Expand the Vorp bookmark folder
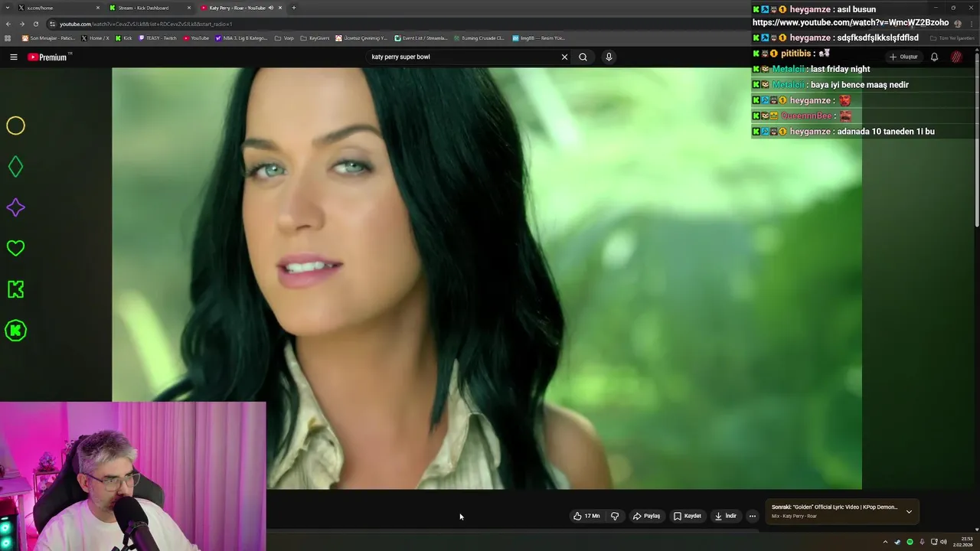Image resolution: width=980 pixels, height=551 pixels. point(284,37)
